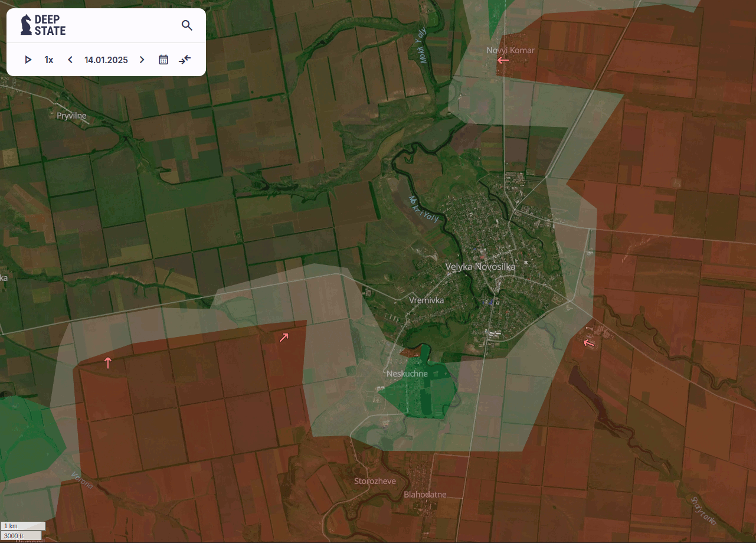756x543 pixels.
Task: Select the upward-pointing arrow in the west
Action: [108, 362]
